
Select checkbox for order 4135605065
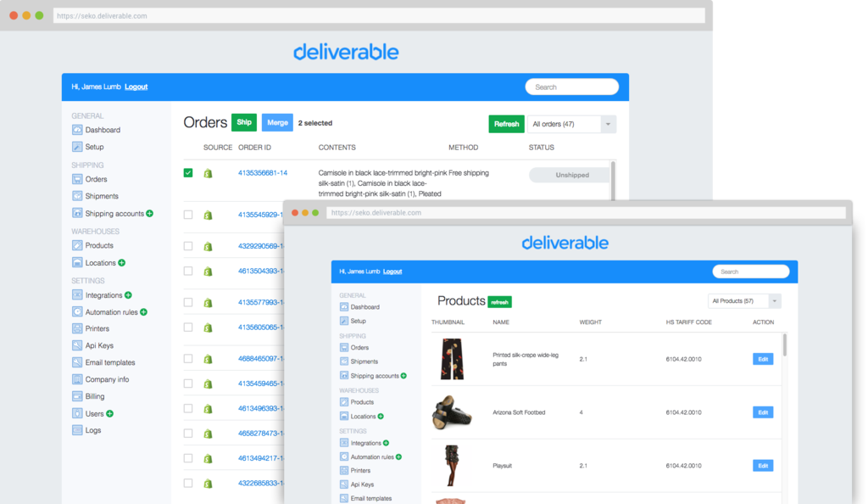(188, 328)
